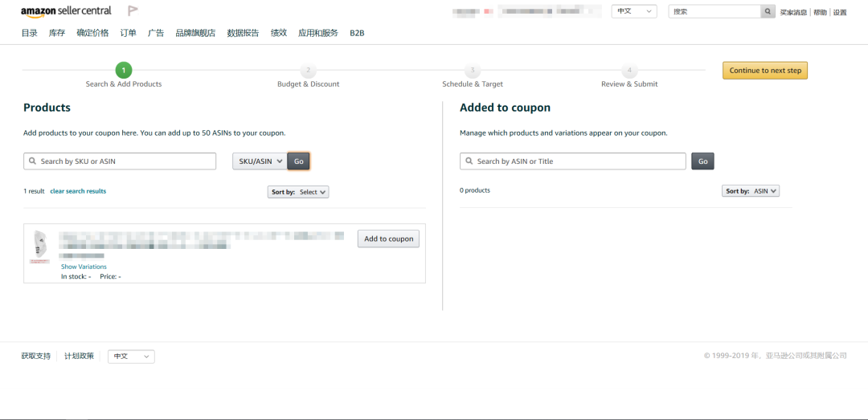This screenshot has height=420, width=868.
Task: Expand the Products Sort by Select dropdown
Action: coord(299,192)
